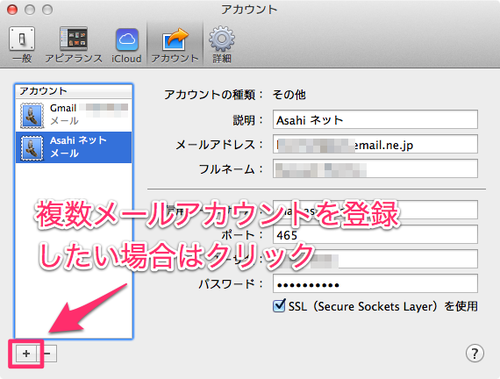Open the アピアランス preferences pane
Screen dimensions: 500x379
tap(74, 45)
